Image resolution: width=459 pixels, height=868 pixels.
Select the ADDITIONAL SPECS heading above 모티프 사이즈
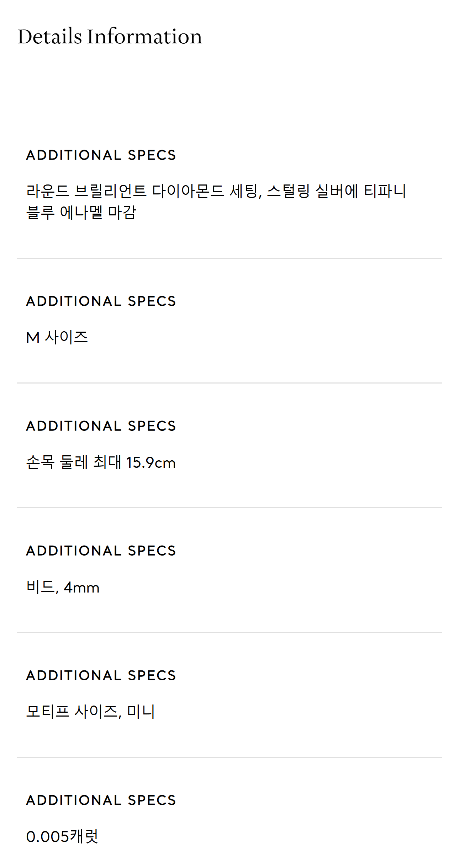pyautogui.click(x=101, y=676)
